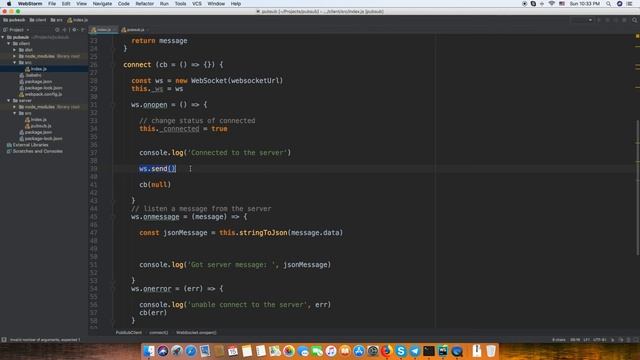Image resolution: width=640 pixels, height=360 pixels.
Task: Open the Tools menu
Action: click(x=180, y=4)
